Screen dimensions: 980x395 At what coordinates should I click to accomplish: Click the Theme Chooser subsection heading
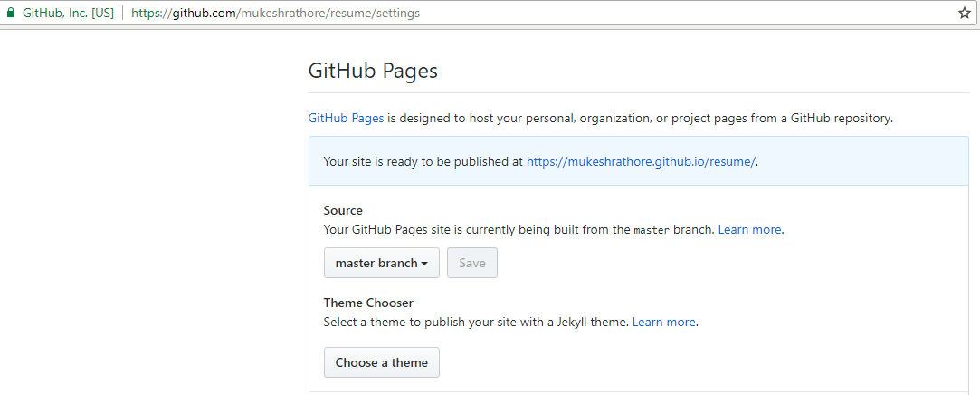[368, 303]
